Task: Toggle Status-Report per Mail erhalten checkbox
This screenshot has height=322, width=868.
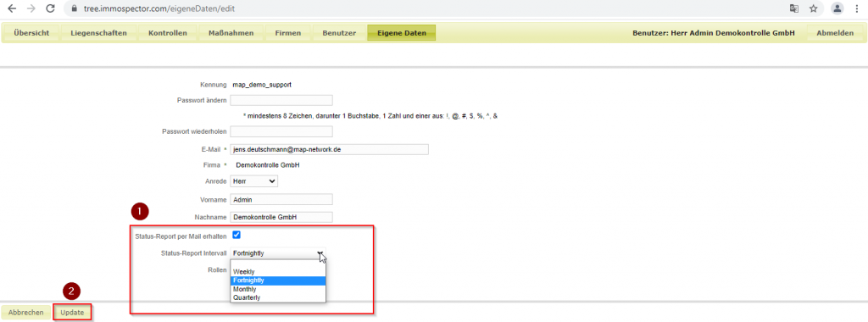Action: point(236,235)
